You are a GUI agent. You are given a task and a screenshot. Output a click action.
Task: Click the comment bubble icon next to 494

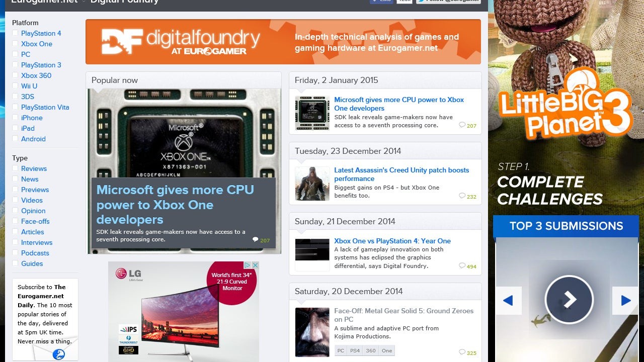(x=462, y=266)
